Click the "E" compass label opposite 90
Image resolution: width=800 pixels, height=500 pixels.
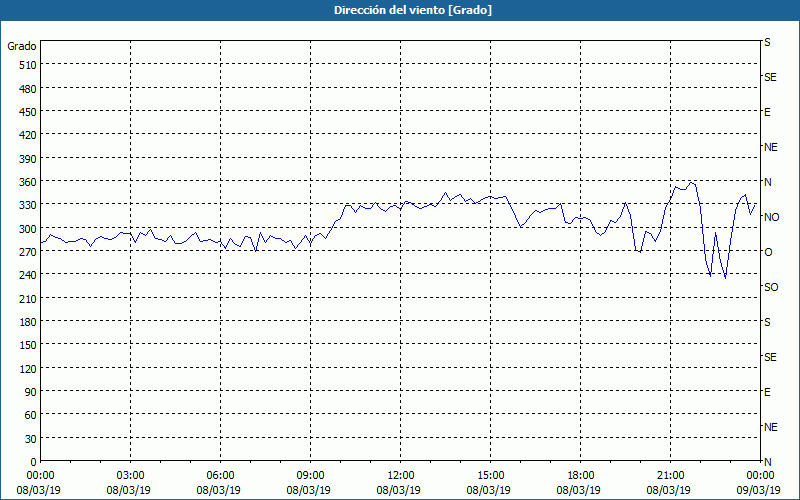[x=767, y=392]
